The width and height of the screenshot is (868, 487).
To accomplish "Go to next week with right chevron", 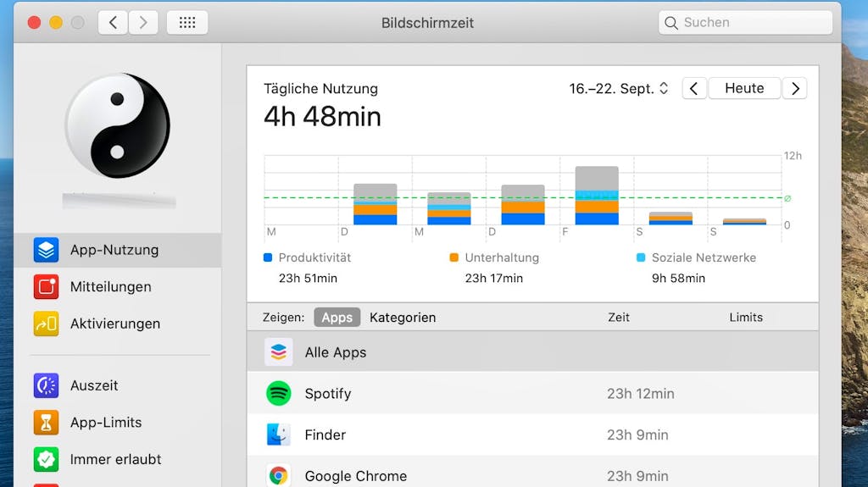I will (795, 89).
